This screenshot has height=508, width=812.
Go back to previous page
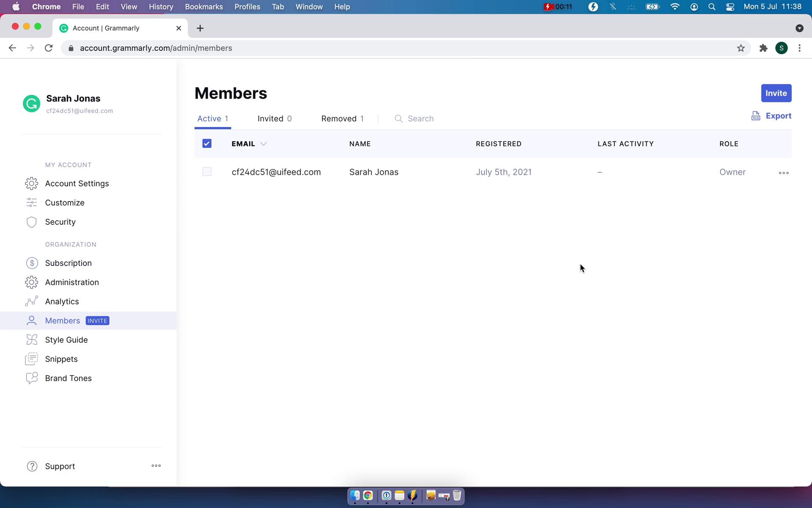point(12,48)
